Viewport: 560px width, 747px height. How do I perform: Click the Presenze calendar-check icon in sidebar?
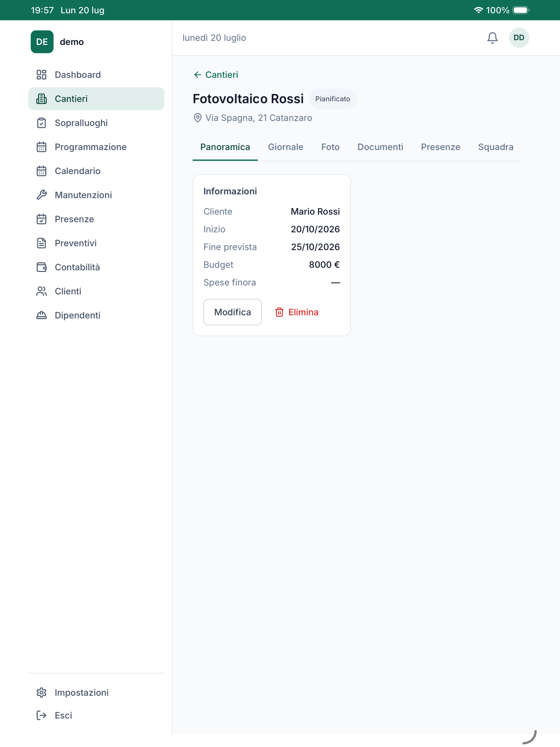[x=41, y=219]
